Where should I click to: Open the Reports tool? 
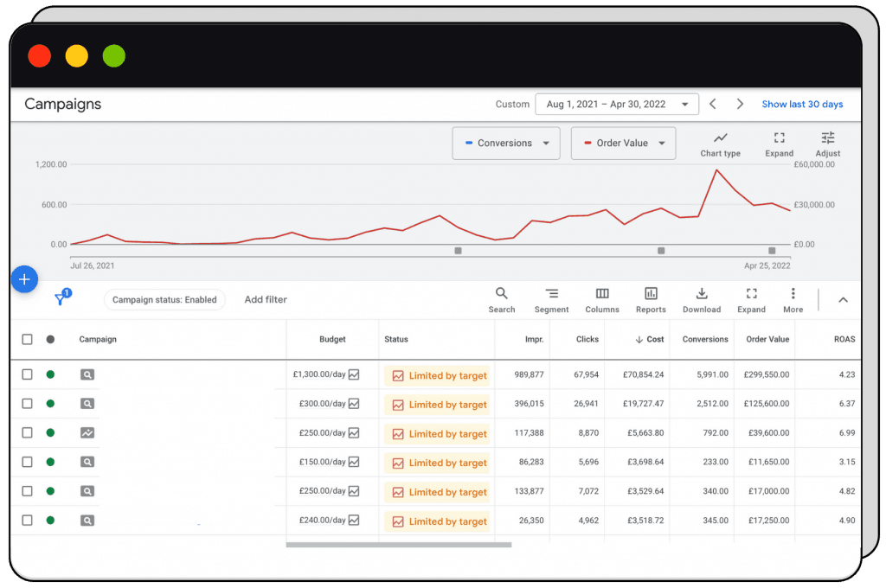(651, 301)
